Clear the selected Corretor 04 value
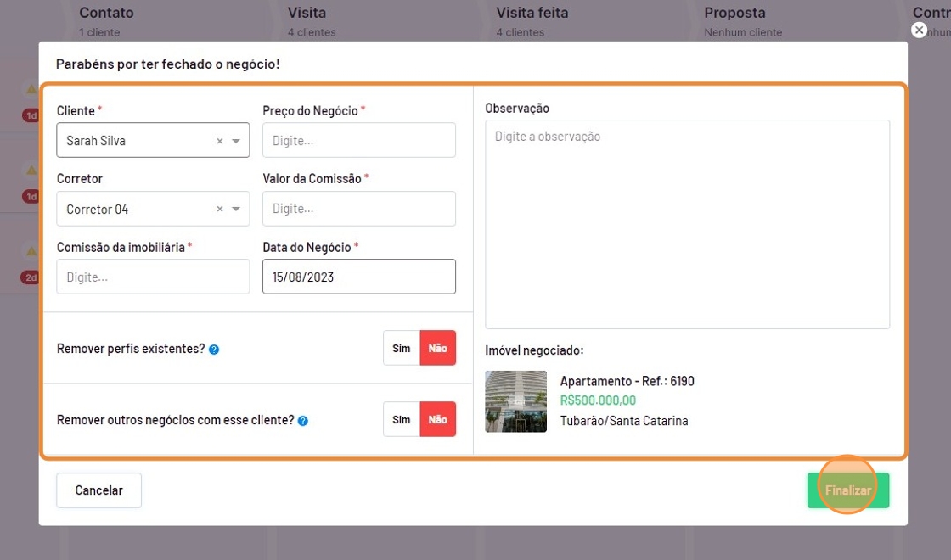This screenshot has width=951, height=560. pyautogui.click(x=219, y=209)
